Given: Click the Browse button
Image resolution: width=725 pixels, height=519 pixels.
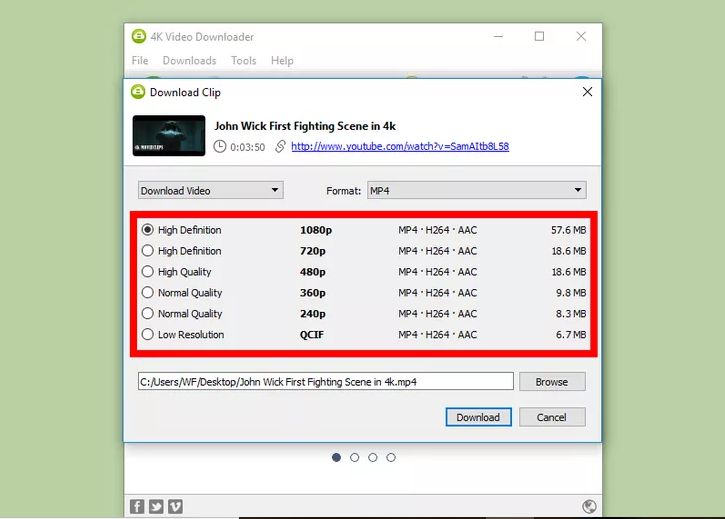Looking at the screenshot, I should (552, 382).
